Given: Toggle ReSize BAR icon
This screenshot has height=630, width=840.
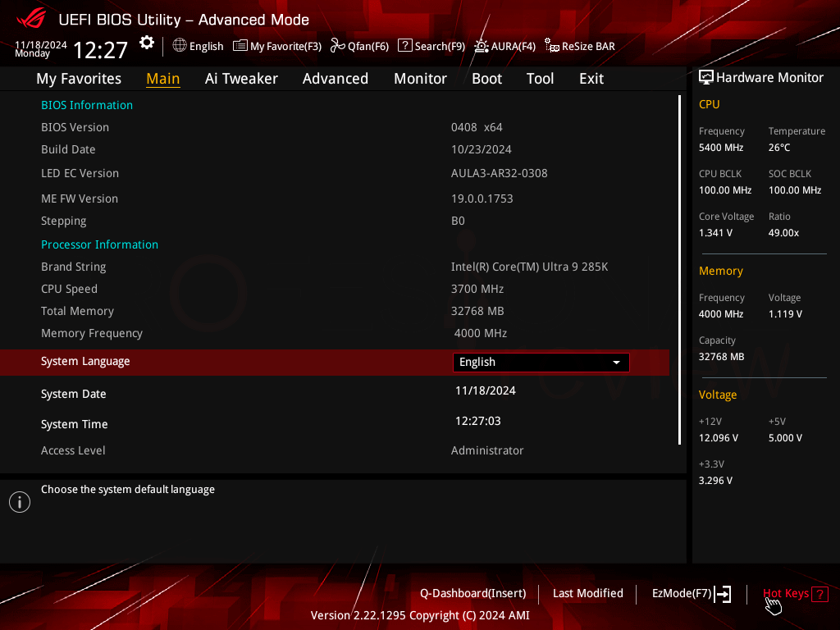Looking at the screenshot, I should click(552, 46).
